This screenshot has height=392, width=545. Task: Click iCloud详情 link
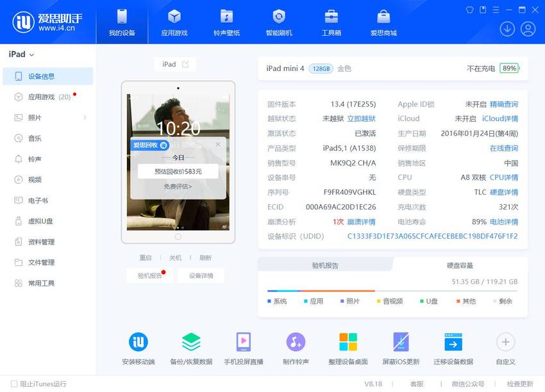(500, 118)
